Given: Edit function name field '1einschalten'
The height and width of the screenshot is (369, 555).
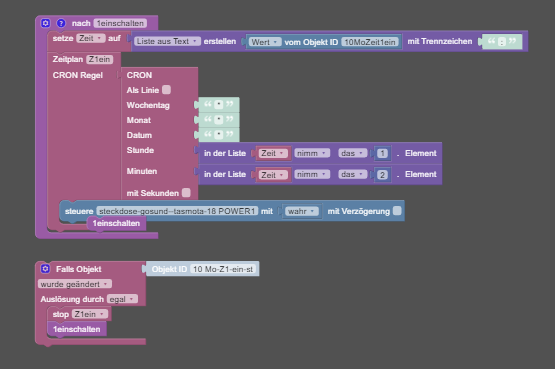Looking at the screenshot, I should [120, 23].
